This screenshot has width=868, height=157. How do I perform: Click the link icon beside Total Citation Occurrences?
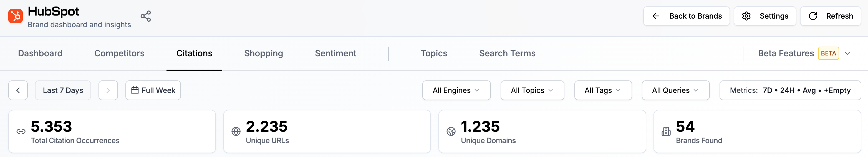tap(21, 131)
